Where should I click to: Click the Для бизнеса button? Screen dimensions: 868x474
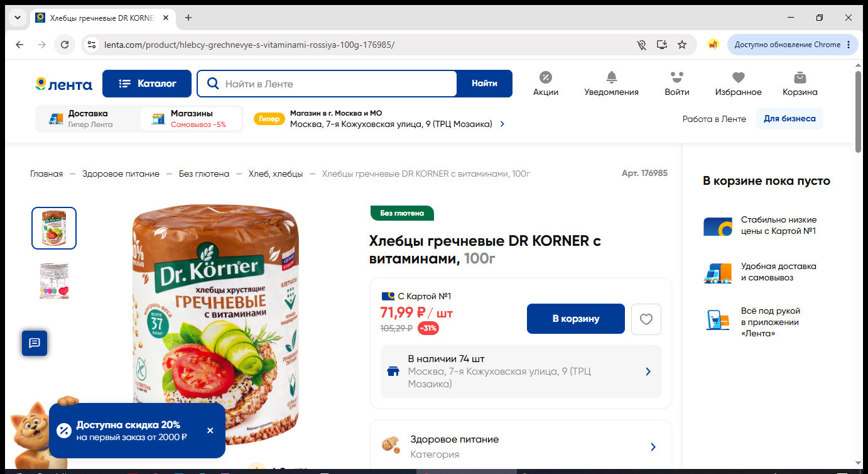pos(789,119)
